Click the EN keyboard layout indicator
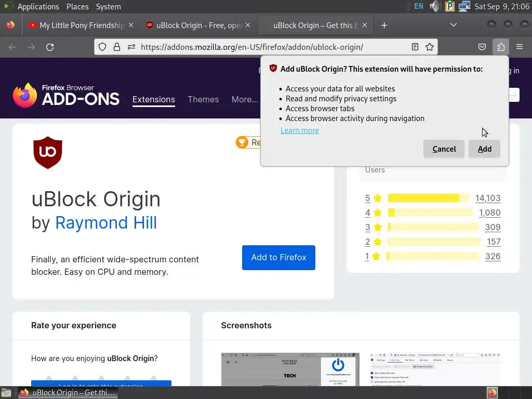532x399 pixels. (x=419, y=6)
